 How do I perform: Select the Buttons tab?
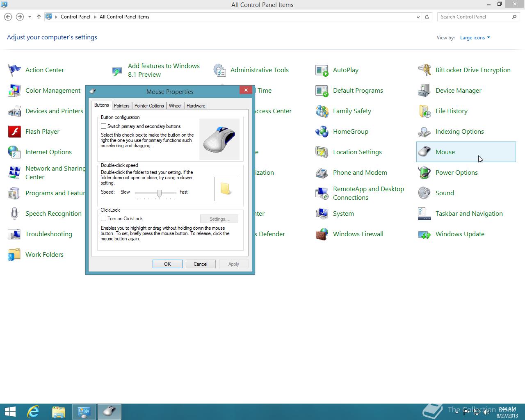102,105
